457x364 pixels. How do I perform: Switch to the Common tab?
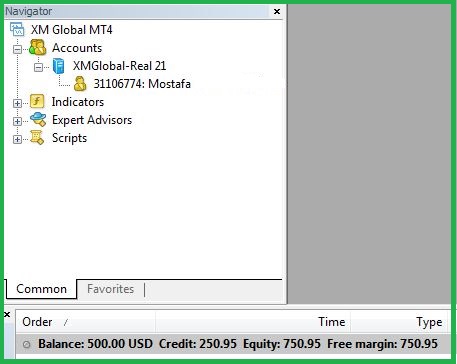(41, 289)
